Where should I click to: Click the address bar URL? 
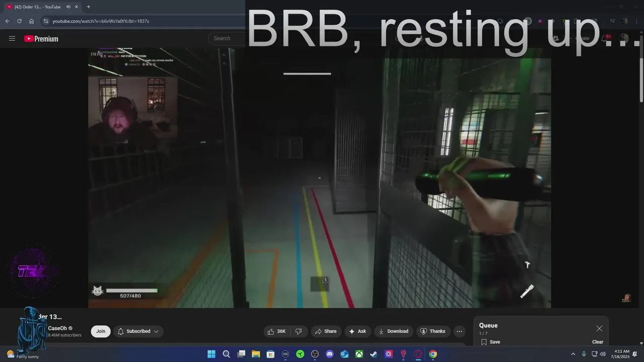(101, 21)
